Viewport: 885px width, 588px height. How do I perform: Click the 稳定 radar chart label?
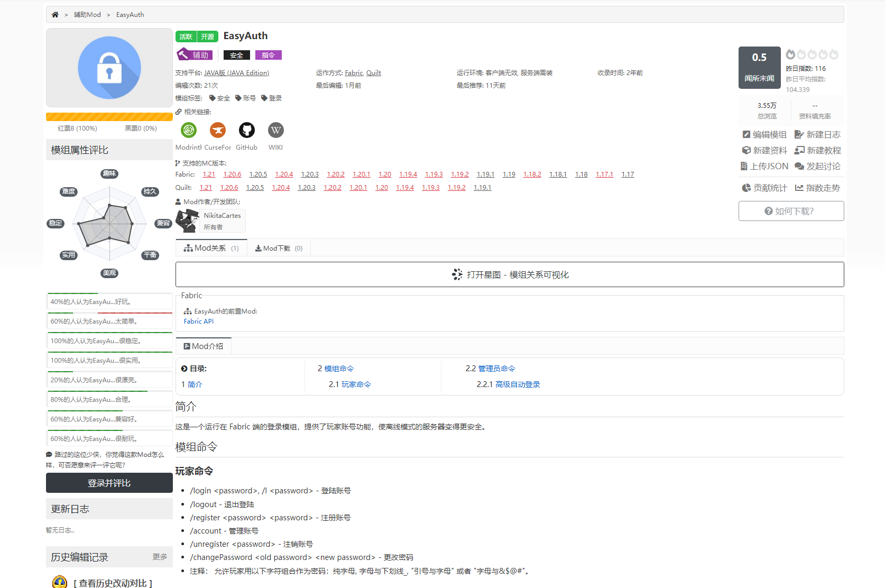(56, 223)
